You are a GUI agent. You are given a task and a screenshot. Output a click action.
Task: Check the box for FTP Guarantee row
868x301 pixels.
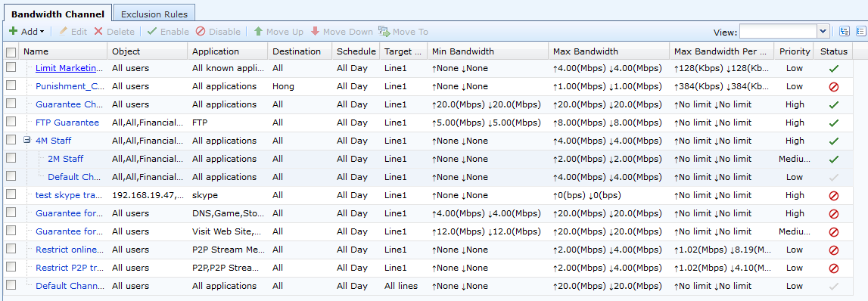click(11, 121)
